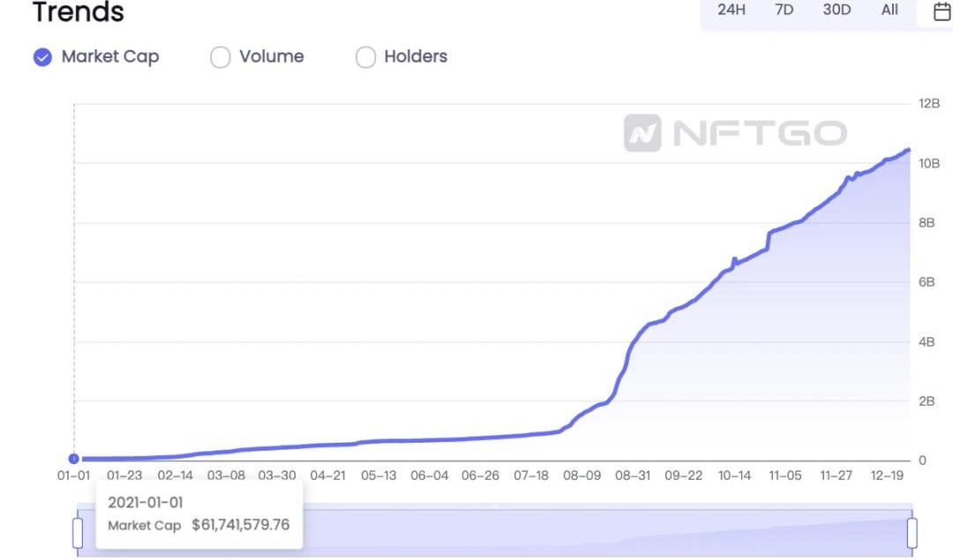Click the 08-31 date axis label
This screenshot has width=953, height=560.
click(x=632, y=475)
